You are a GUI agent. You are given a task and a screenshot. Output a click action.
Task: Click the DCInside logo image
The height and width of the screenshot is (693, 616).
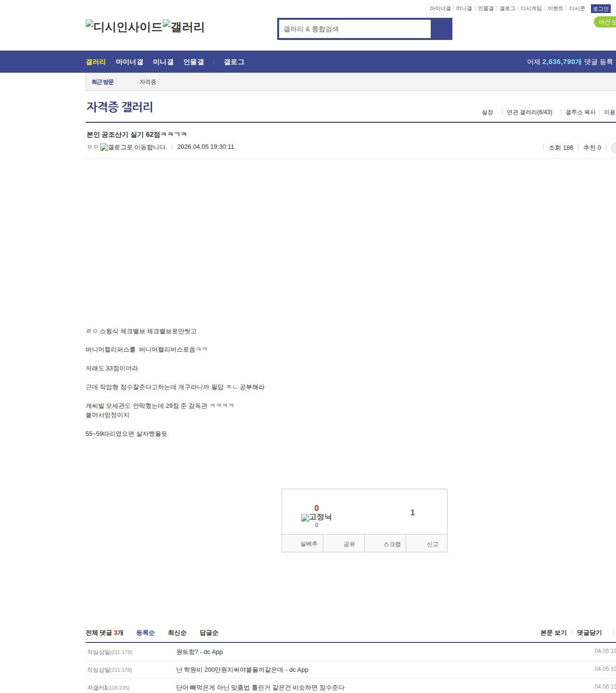[124, 27]
